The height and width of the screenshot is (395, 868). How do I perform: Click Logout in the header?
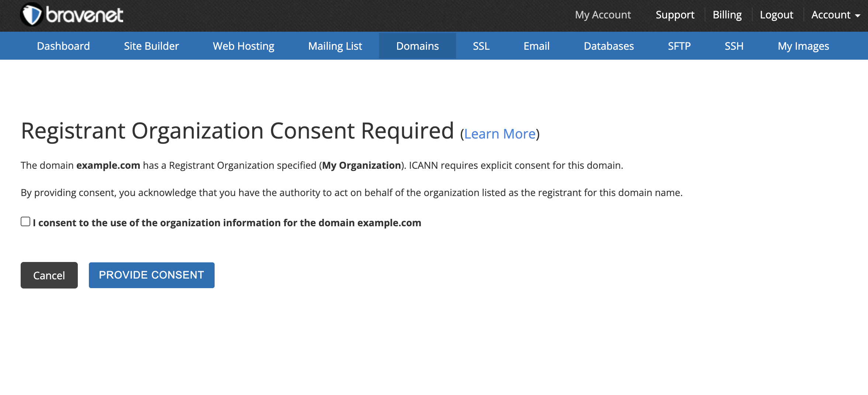776,15
